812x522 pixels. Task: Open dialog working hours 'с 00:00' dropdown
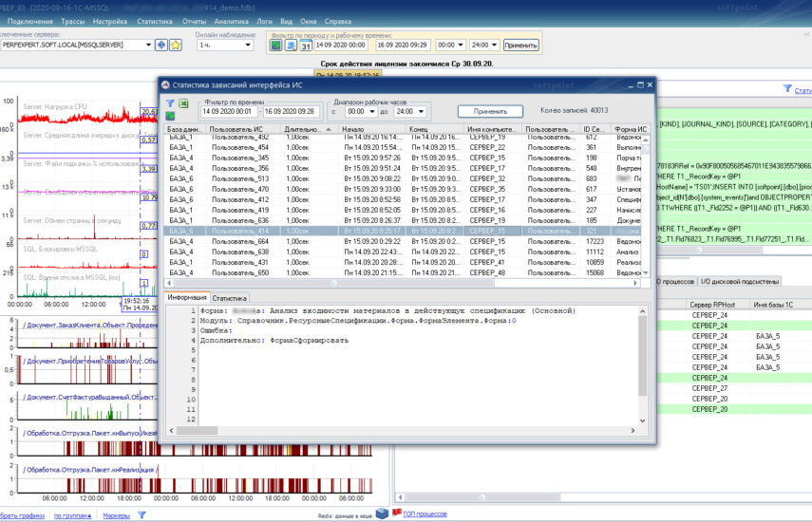[372, 111]
